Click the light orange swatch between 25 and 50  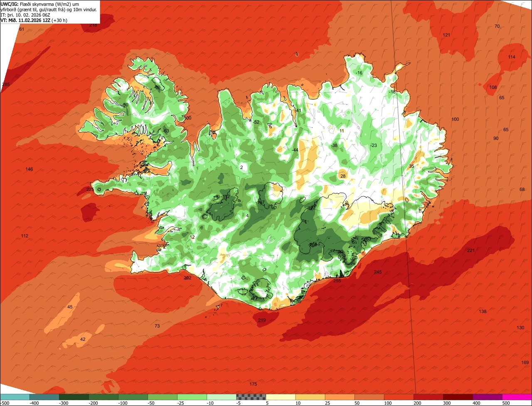(340, 397)
